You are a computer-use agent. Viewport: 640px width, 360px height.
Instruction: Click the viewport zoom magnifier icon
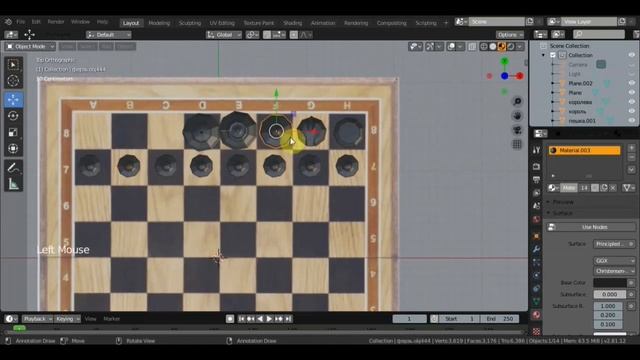pyautogui.click(x=517, y=101)
